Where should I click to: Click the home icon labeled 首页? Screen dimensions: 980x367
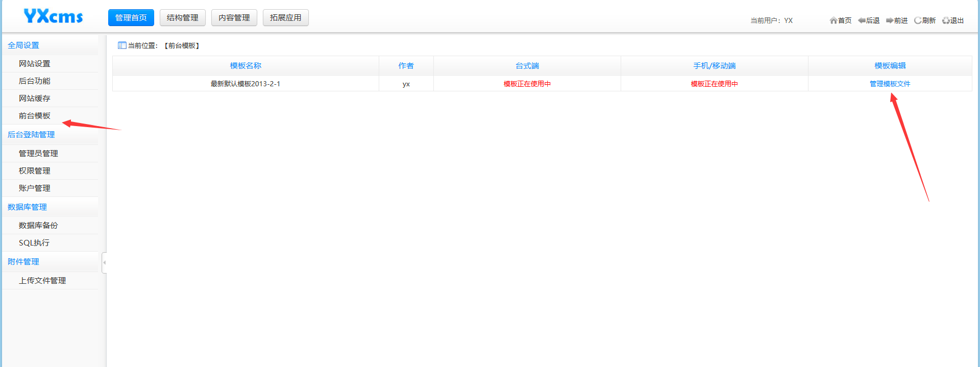click(834, 20)
